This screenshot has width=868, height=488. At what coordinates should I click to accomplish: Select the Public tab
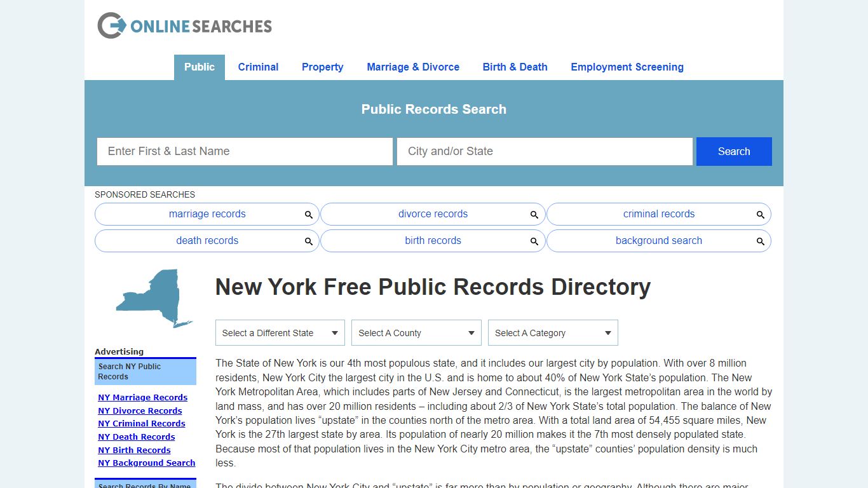200,67
